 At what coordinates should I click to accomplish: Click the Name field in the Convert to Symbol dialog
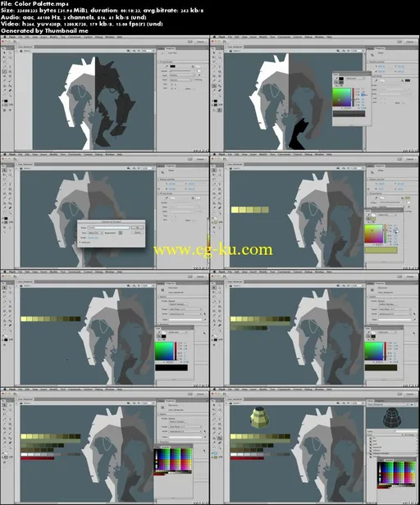[108, 228]
